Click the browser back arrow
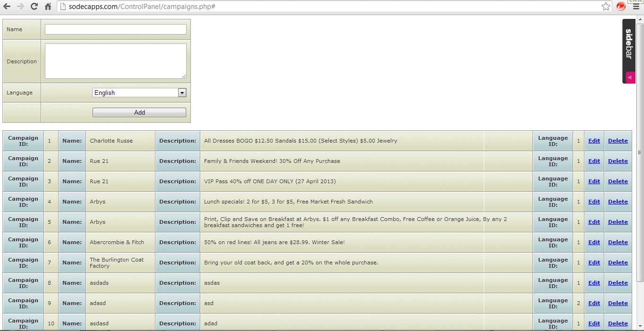This screenshot has height=331, width=644. 7,7
